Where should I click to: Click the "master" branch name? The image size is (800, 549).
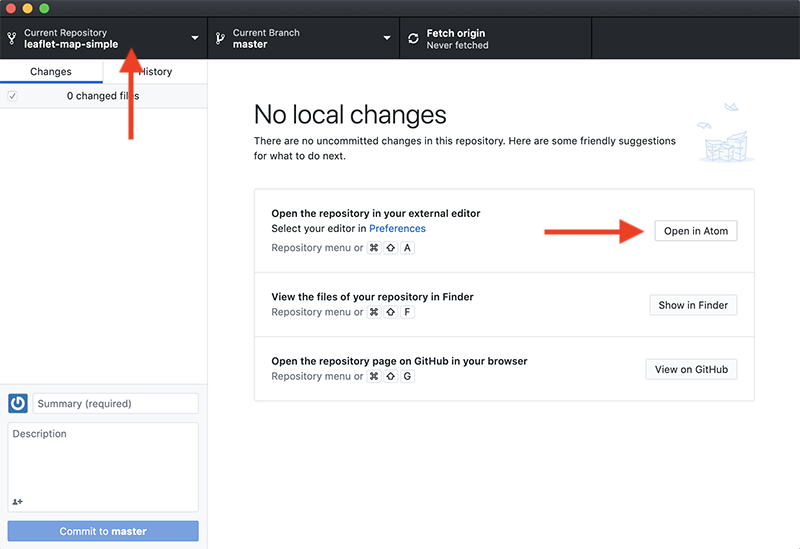click(x=250, y=44)
